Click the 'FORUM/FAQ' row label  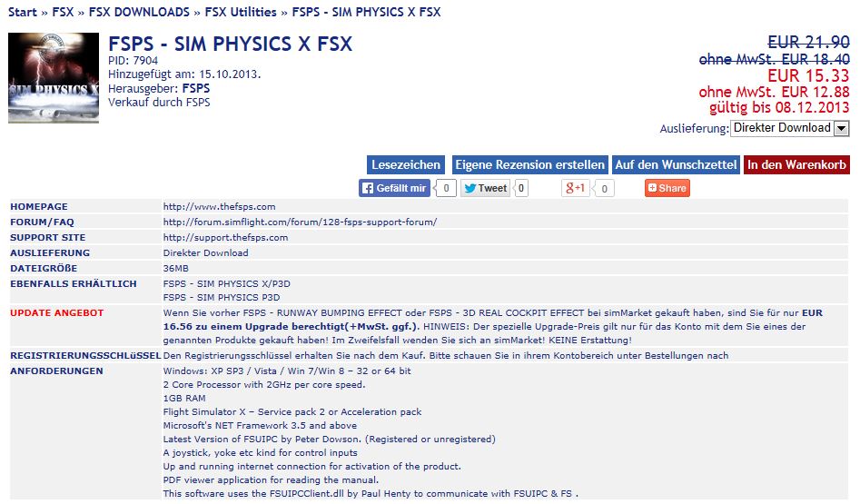pos(43,222)
